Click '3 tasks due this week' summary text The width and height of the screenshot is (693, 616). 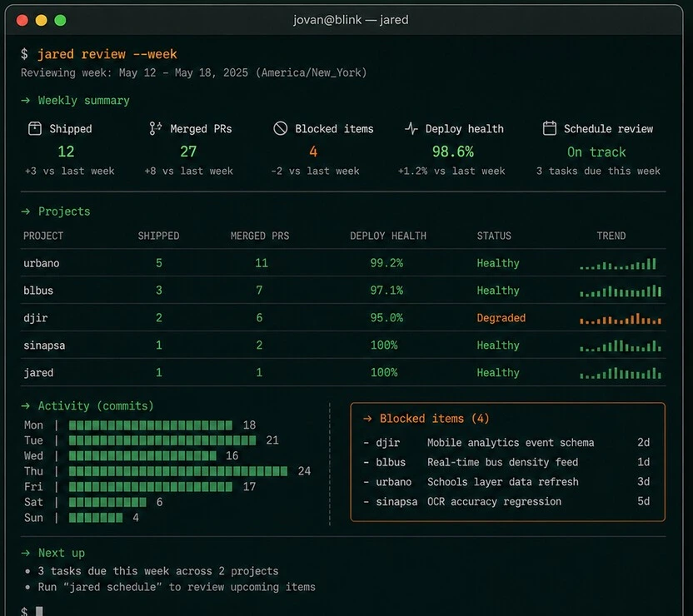coord(598,171)
